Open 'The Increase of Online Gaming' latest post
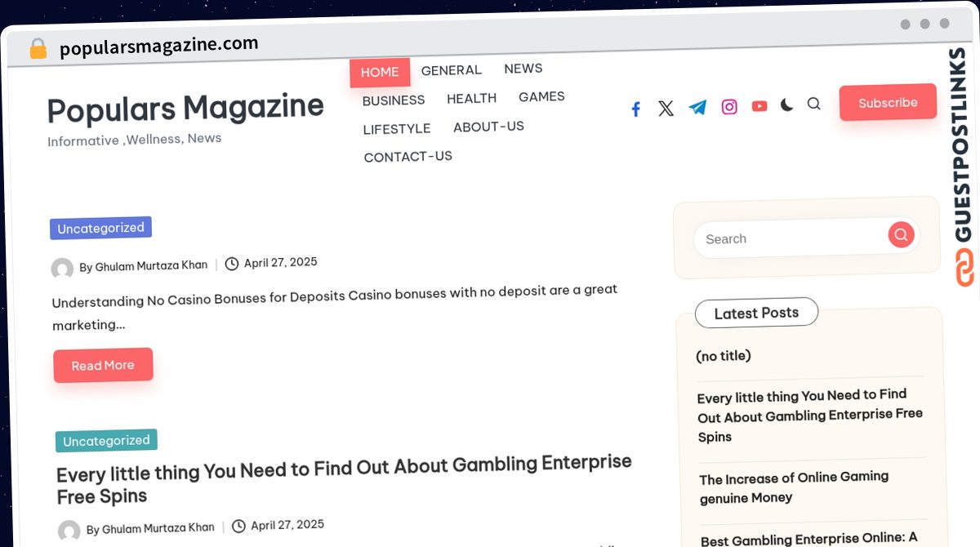Screen dimensions: 980x547 (x=794, y=487)
